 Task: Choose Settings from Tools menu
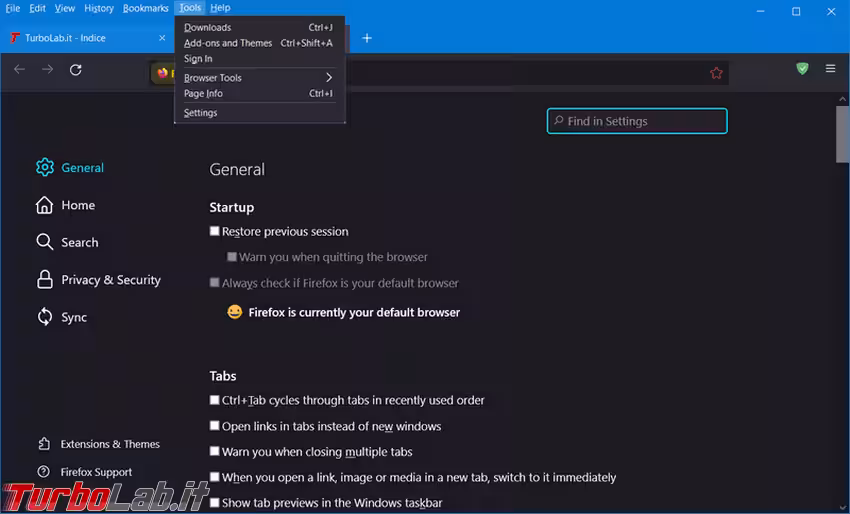201,113
